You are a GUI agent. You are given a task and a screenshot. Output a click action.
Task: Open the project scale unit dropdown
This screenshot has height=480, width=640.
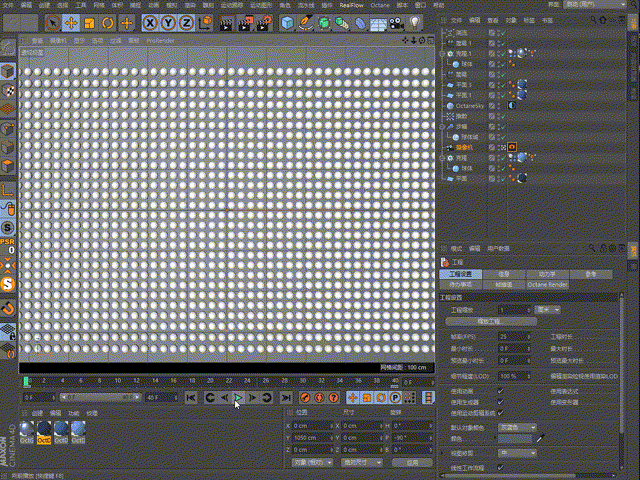[x=547, y=309]
